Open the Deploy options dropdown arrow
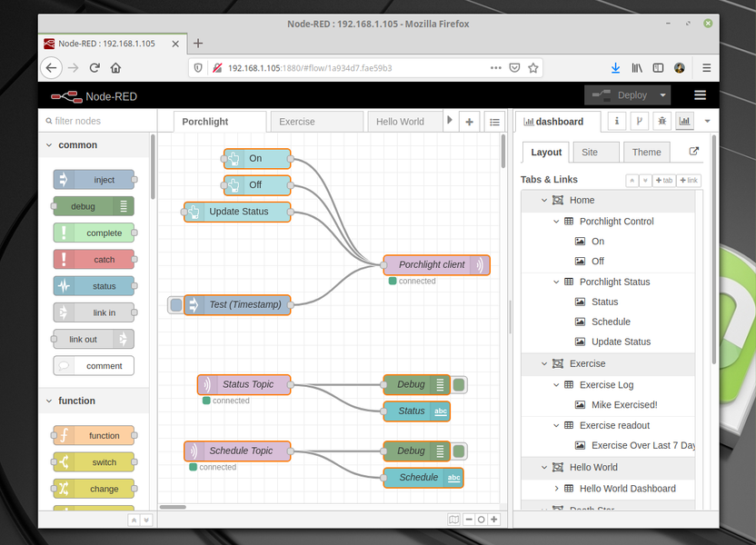The image size is (756, 545). pos(662,94)
